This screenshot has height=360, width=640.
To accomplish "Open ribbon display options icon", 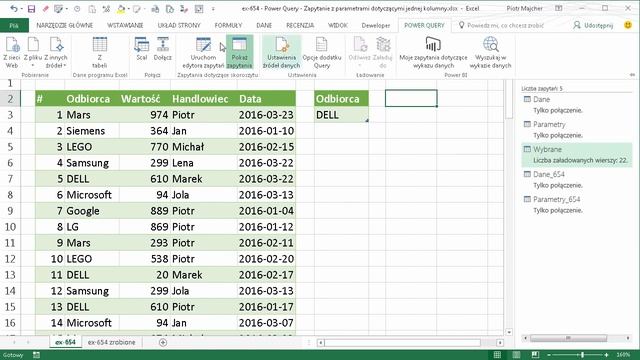I will [x=558, y=9].
